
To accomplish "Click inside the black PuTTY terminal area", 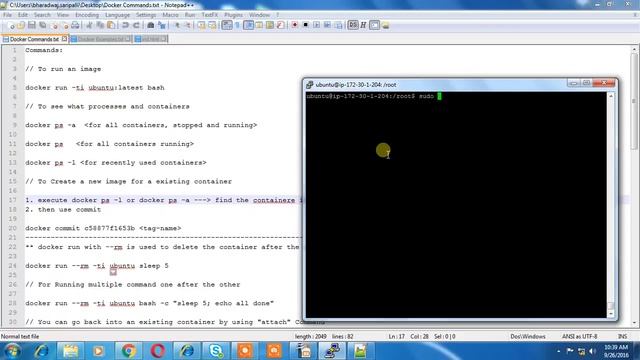I will pyautogui.click(x=456, y=204).
